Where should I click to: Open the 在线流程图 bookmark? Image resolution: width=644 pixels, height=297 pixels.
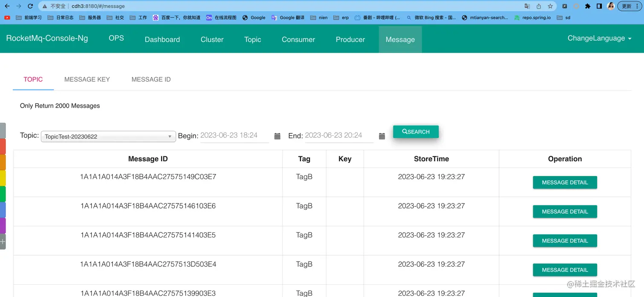click(x=221, y=18)
